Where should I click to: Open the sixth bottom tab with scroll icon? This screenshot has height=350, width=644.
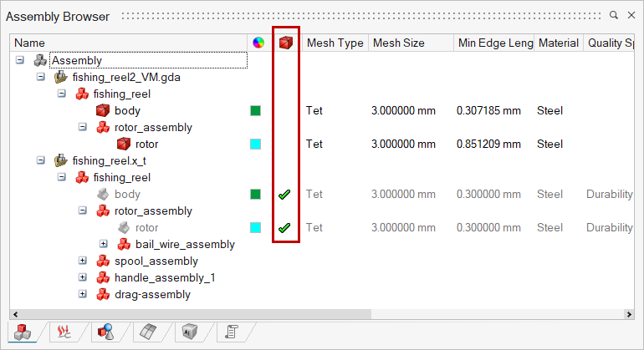coord(232,332)
